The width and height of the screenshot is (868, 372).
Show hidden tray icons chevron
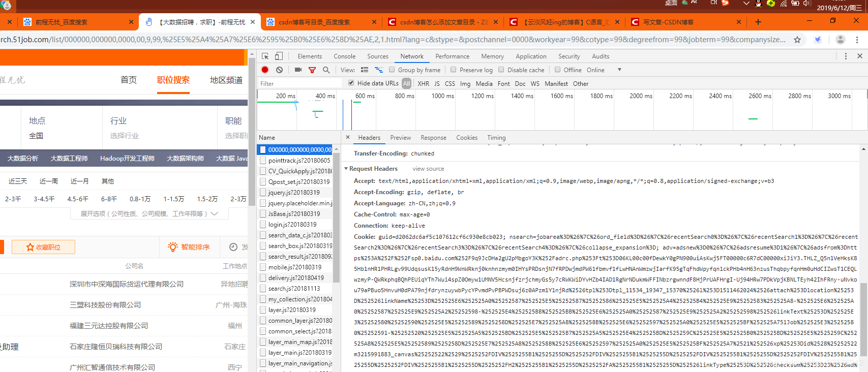(x=746, y=3)
